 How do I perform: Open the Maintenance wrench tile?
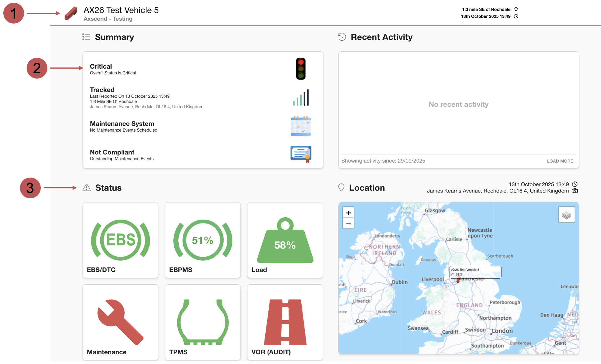click(x=120, y=322)
